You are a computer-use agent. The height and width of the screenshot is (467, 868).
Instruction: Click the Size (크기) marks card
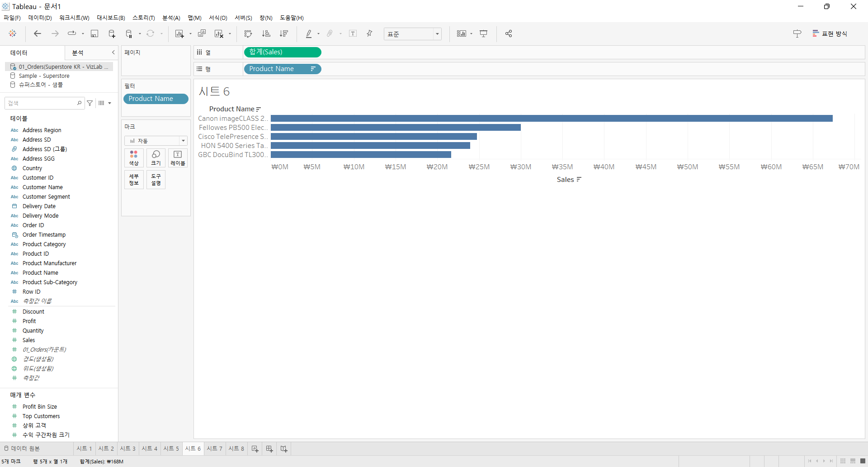pos(156,158)
